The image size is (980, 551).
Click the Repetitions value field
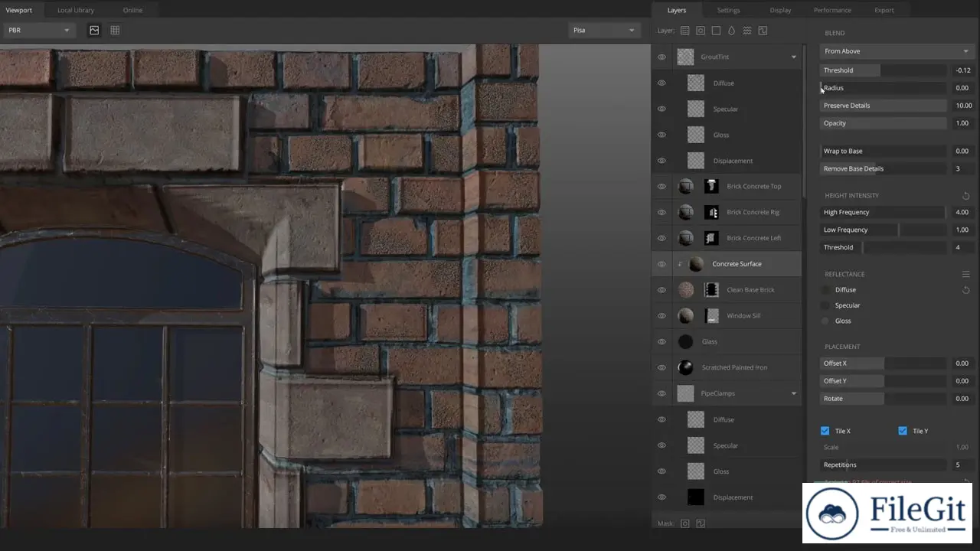(963, 465)
